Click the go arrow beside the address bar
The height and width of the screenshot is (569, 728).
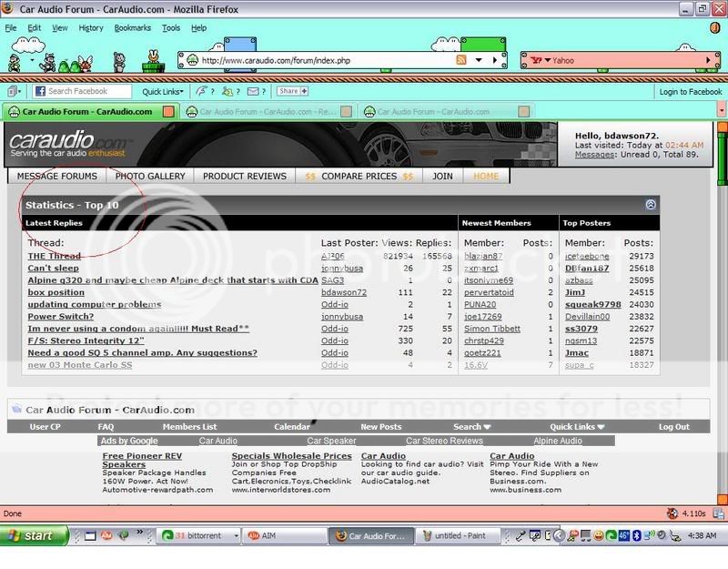coord(495,60)
